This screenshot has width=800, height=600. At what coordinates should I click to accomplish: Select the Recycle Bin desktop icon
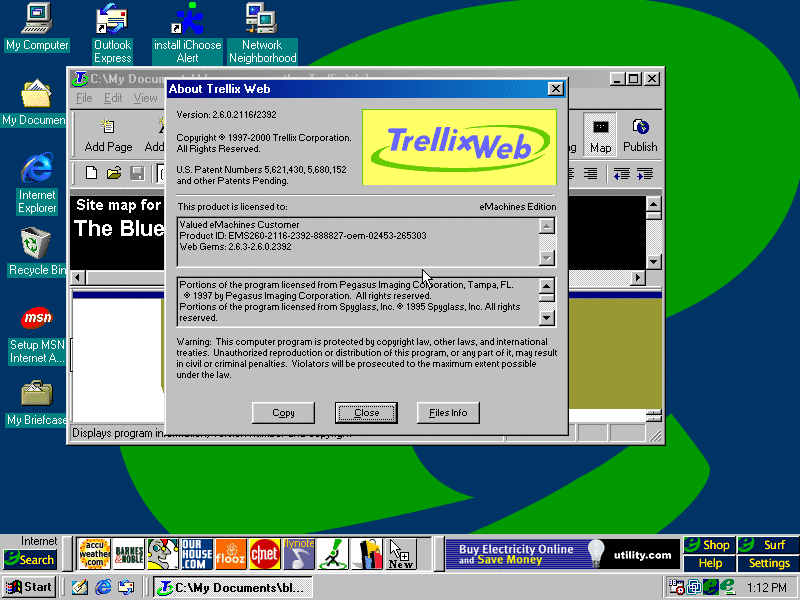36,251
